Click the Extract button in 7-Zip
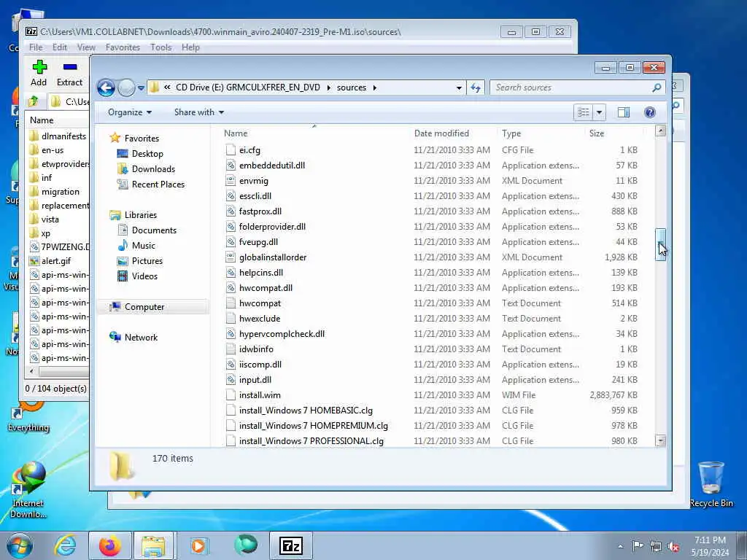 coord(69,73)
